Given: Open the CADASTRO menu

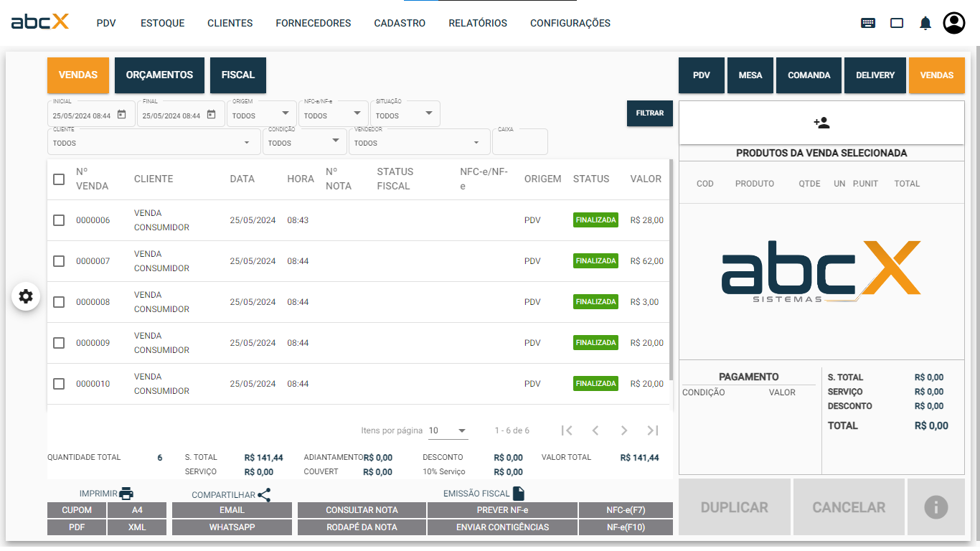Looking at the screenshot, I should coord(400,23).
